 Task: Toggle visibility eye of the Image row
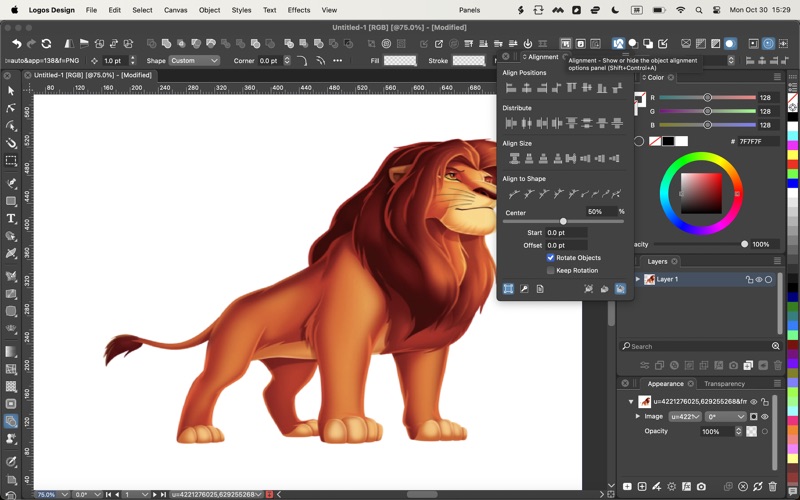click(x=764, y=417)
